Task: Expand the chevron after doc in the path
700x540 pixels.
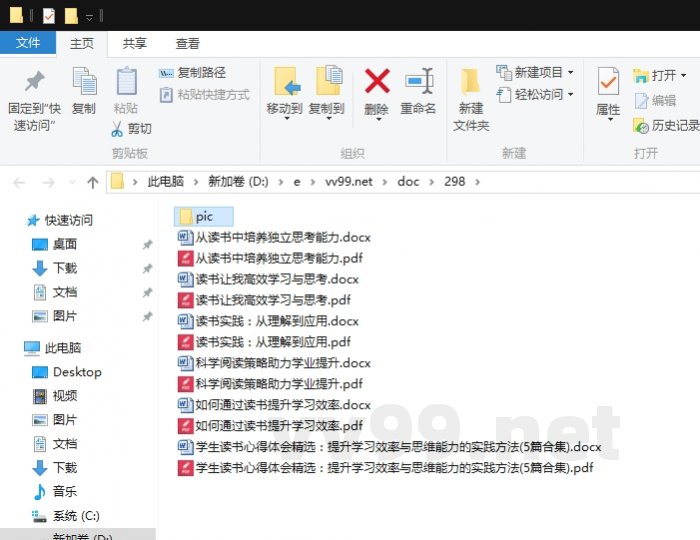Action: point(432,182)
